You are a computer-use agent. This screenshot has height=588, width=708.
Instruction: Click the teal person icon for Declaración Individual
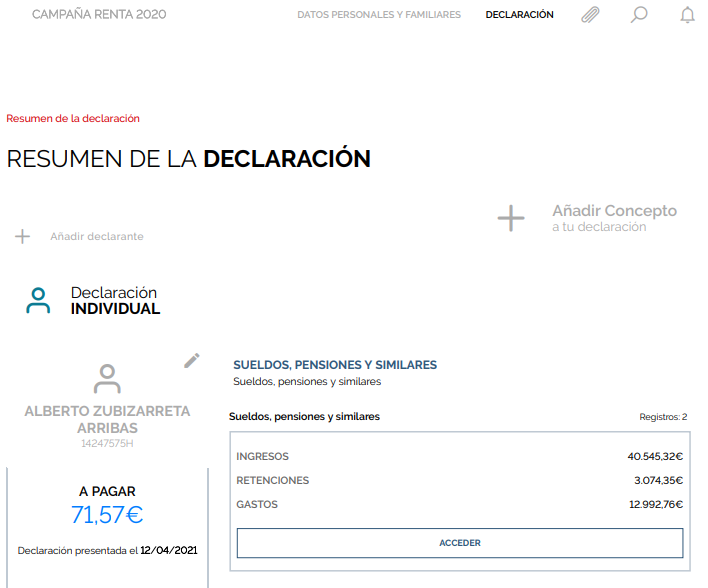(38, 301)
